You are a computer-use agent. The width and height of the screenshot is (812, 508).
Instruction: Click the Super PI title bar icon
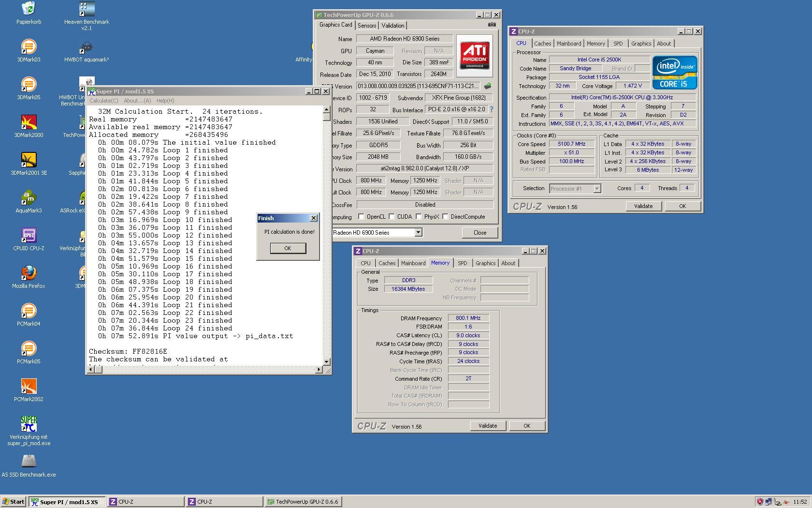pyautogui.click(x=91, y=91)
